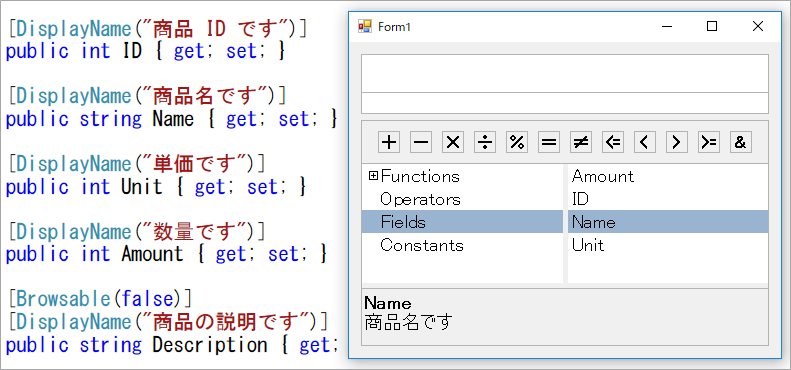Insert the not-equal operator
Viewport: 791px width, 370px height.
point(581,142)
